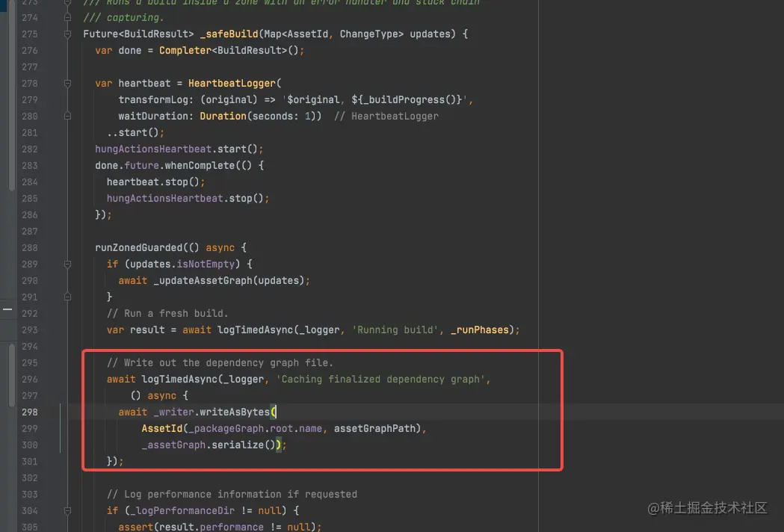Click assetGraphPath argument
The height and width of the screenshot is (532, 784).
pyautogui.click(x=374, y=428)
